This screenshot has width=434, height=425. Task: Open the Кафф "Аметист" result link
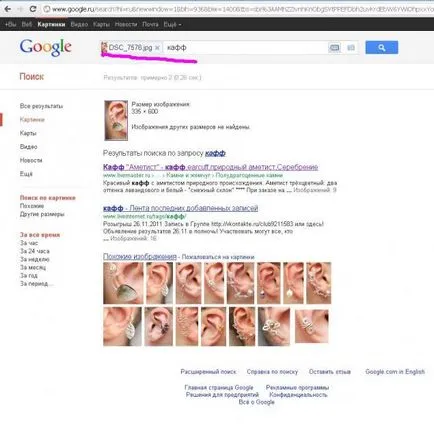pyautogui.click(x=210, y=167)
